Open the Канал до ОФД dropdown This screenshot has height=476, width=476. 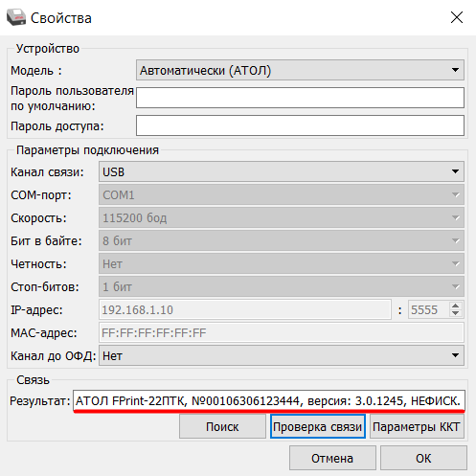click(282, 355)
